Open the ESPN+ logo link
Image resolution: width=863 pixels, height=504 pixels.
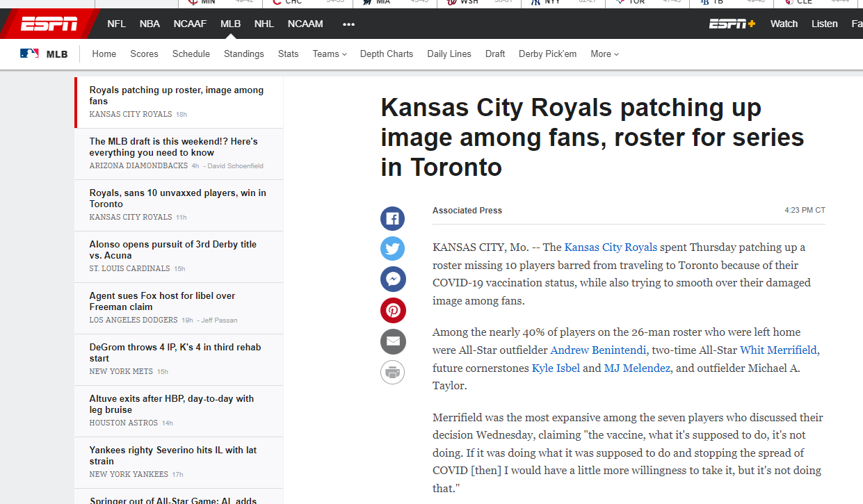[x=732, y=24]
